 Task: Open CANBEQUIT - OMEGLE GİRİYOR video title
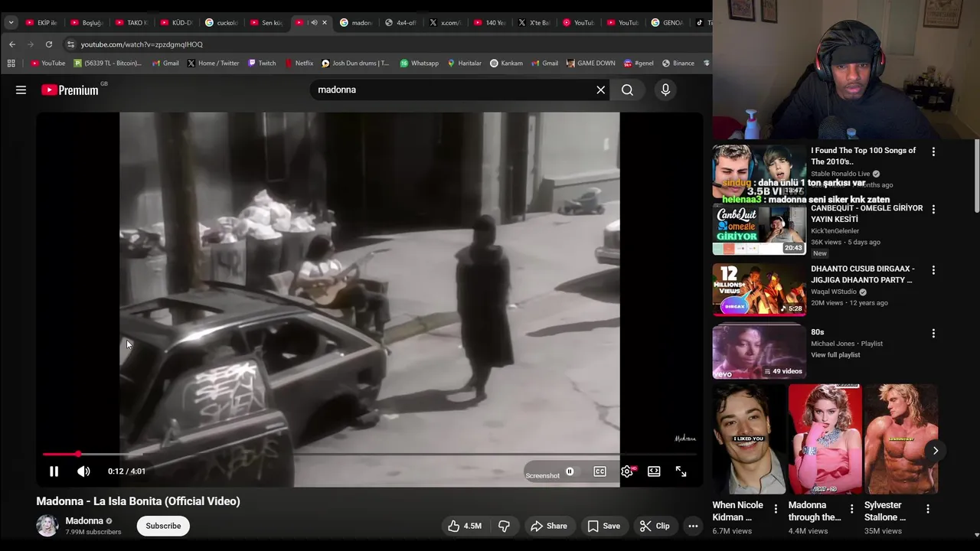(x=867, y=214)
